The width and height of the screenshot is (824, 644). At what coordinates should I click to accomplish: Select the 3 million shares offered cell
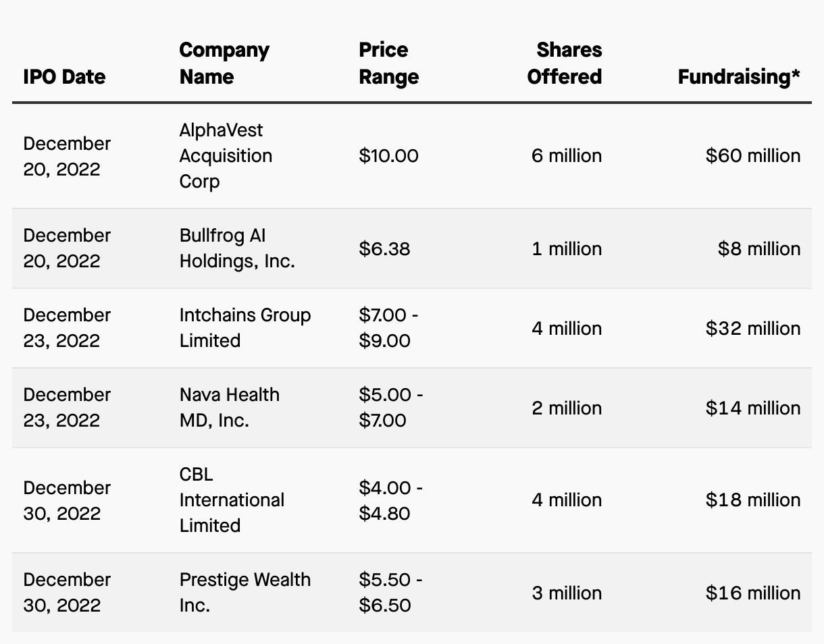point(566,593)
